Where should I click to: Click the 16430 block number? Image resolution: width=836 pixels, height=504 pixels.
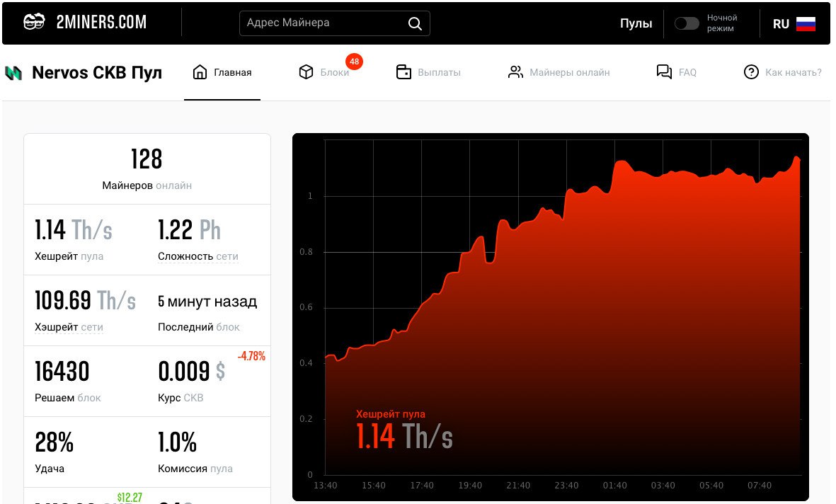pos(62,372)
